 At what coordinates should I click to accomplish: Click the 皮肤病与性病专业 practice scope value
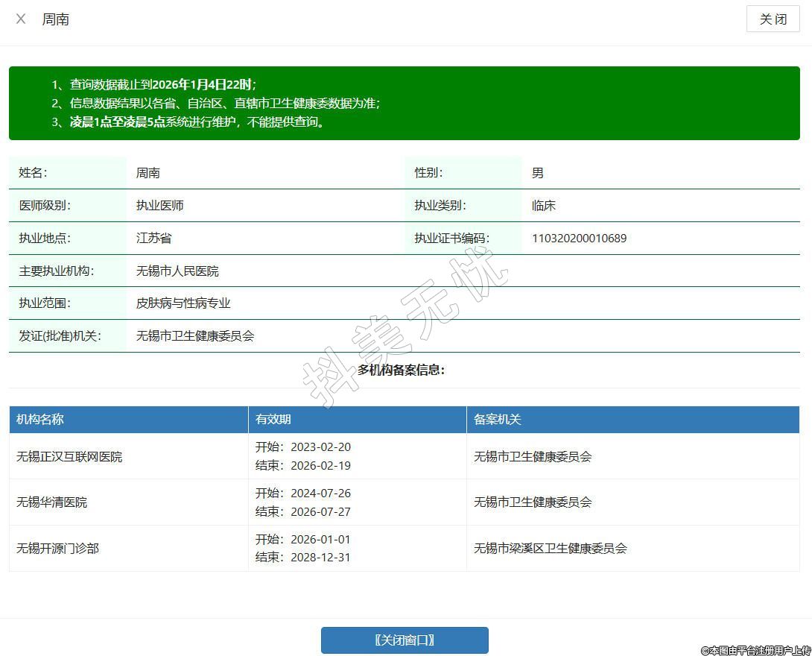click(x=183, y=303)
